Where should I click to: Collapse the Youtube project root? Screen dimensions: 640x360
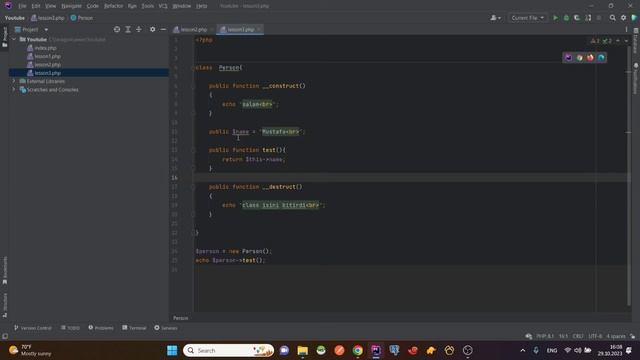click(x=14, y=40)
